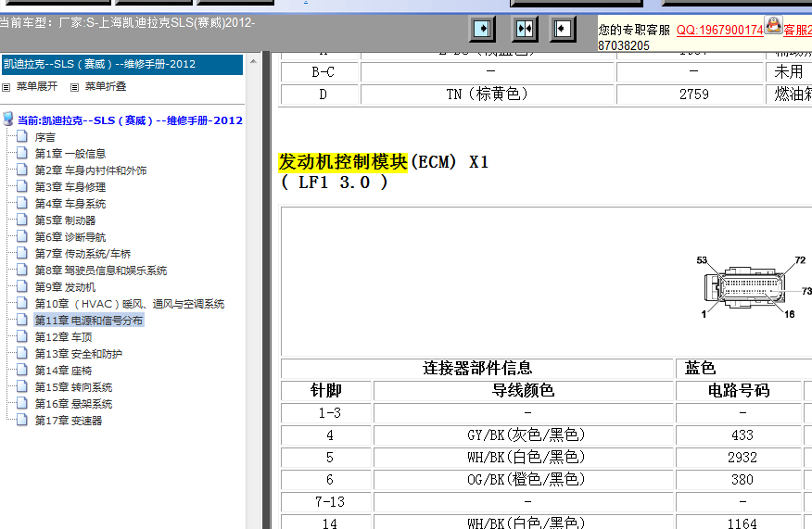The width and height of the screenshot is (812, 529).
Task: Click the page icon beside 第2章 车身内衬件和外饰
Action: click(21, 170)
